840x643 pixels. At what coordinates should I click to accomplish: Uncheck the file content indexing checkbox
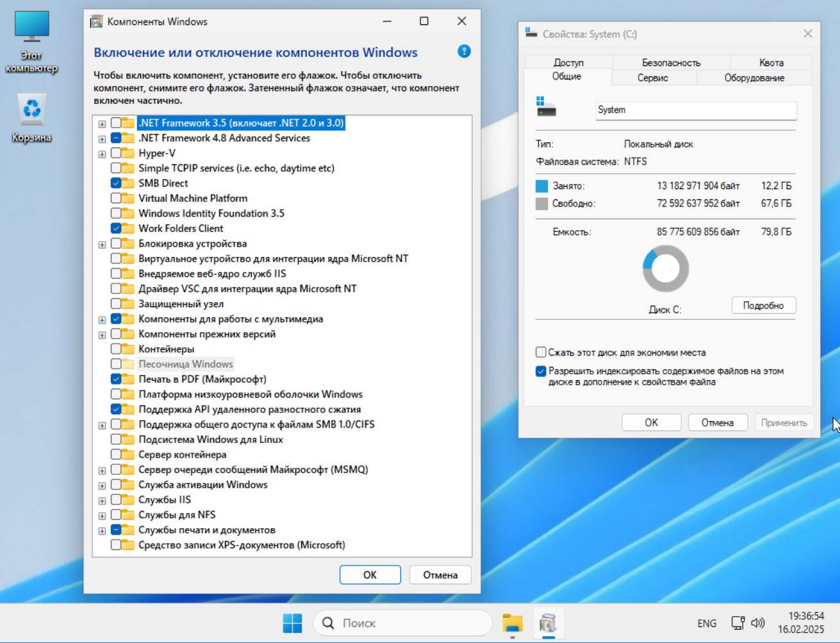pyautogui.click(x=541, y=371)
